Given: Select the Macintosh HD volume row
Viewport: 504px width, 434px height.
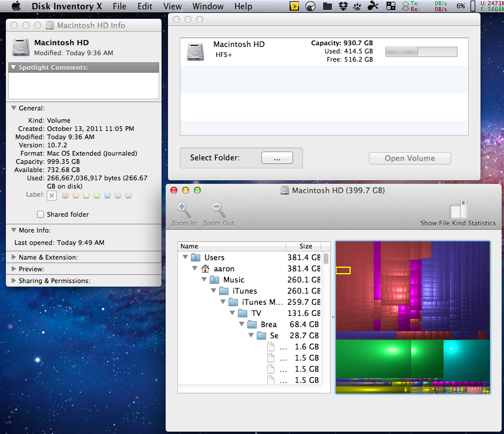Looking at the screenshot, I should point(324,52).
